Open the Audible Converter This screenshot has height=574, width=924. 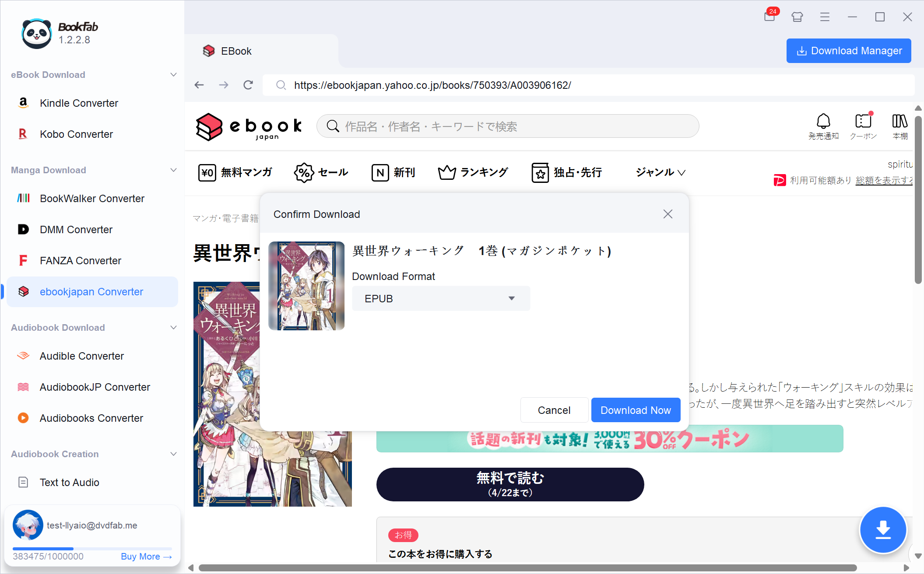[x=81, y=356]
